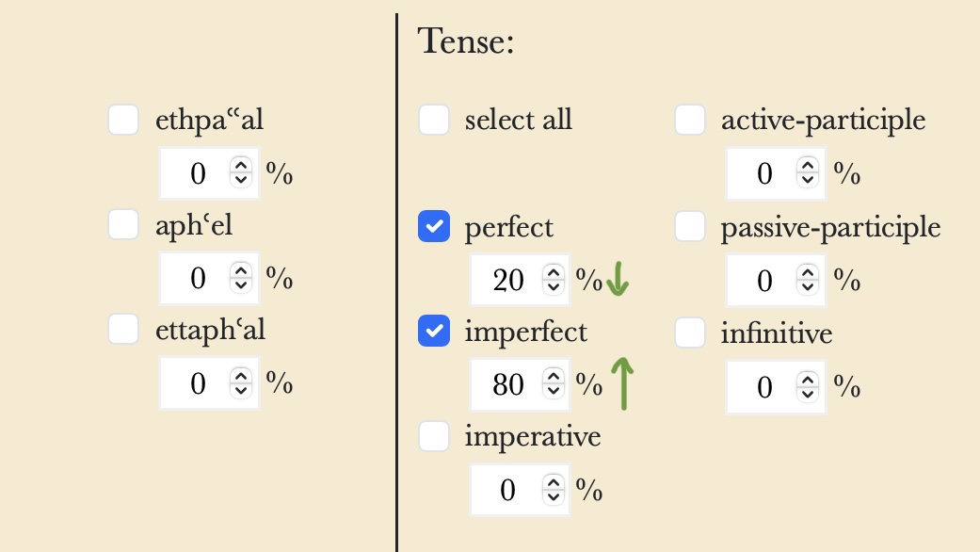Enable the ethpa''al verb form checkbox
The width and height of the screenshot is (980, 552).
(123, 120)
